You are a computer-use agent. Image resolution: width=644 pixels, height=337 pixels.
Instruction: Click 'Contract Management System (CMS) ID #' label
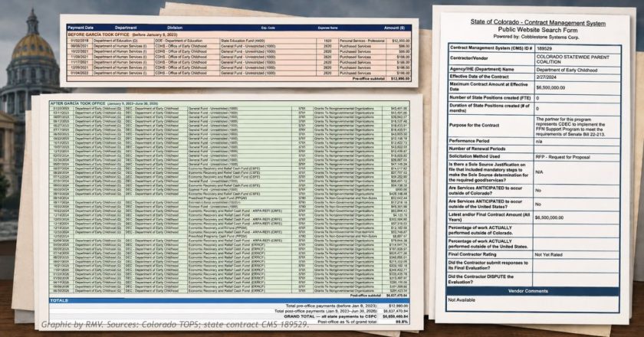click(x=491, y=48)
